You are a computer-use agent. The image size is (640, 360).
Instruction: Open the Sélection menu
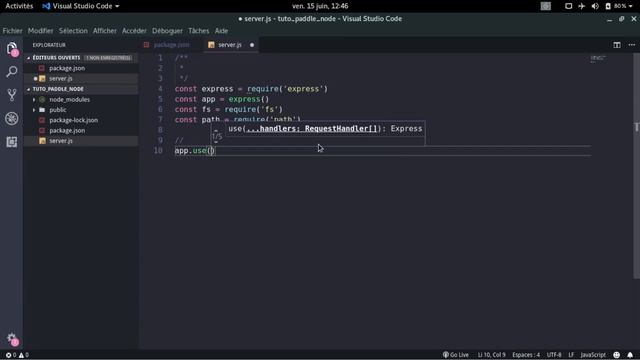coord(73,31)
